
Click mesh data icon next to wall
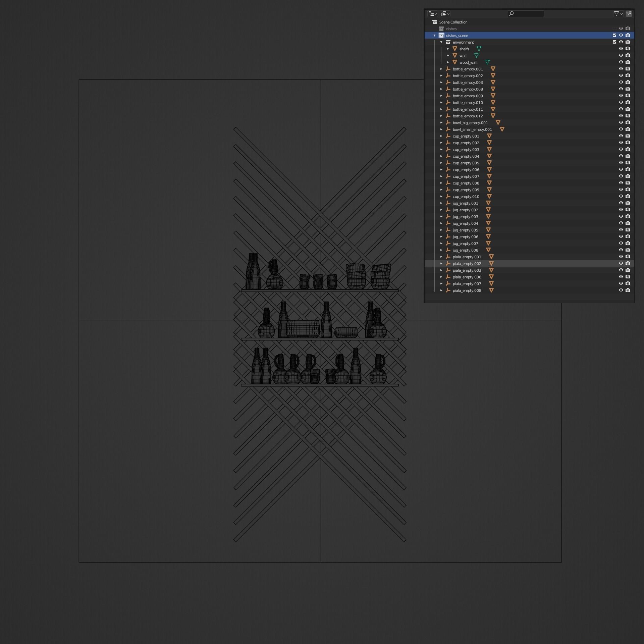pos(477,56)
